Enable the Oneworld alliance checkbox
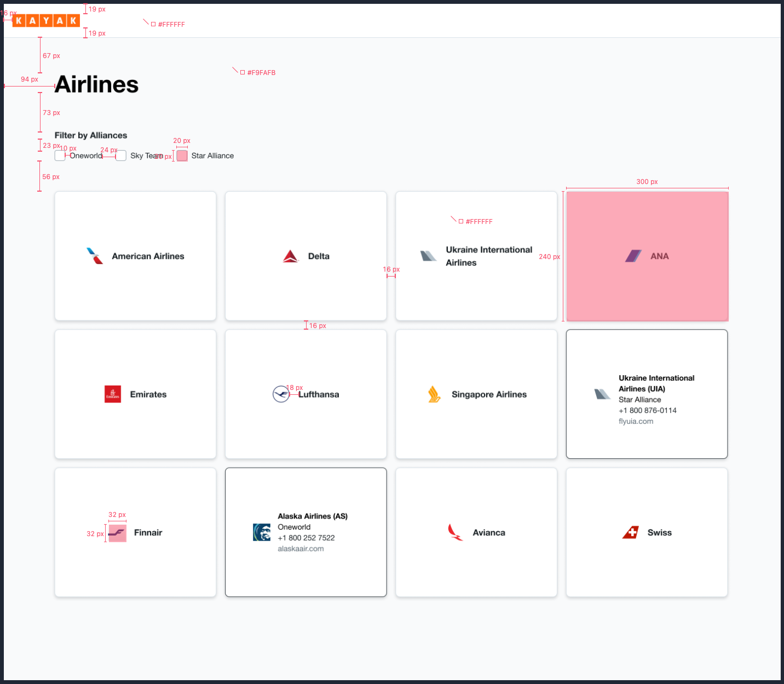Viewport: 784px width, 684px height. [60, 156]
